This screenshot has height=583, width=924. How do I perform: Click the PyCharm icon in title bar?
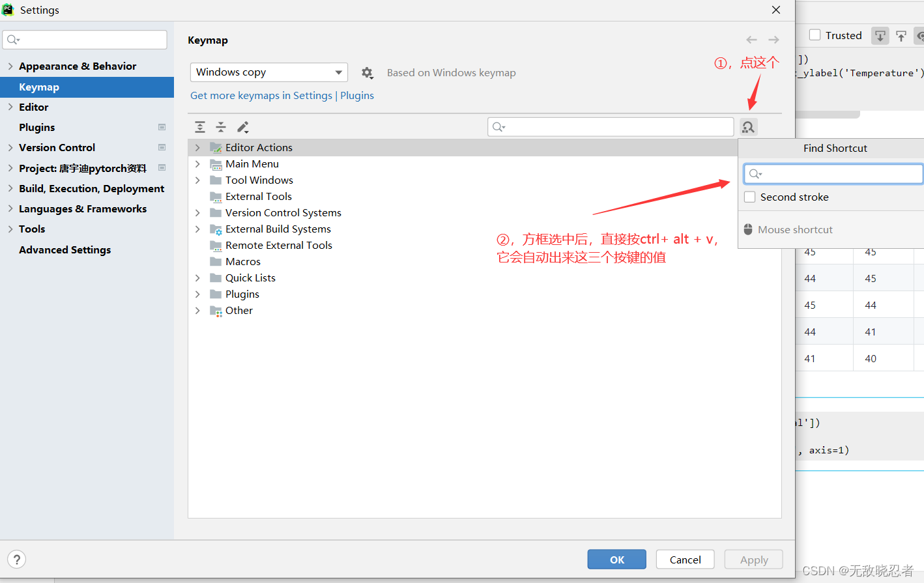[x=8, y=10]
